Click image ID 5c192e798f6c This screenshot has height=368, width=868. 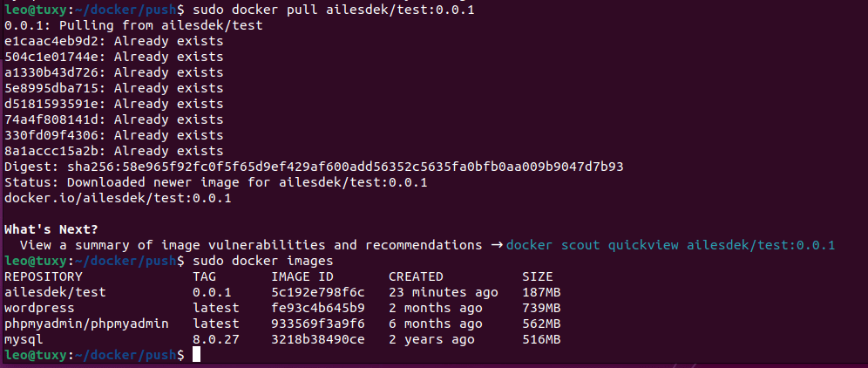[318, 292]
